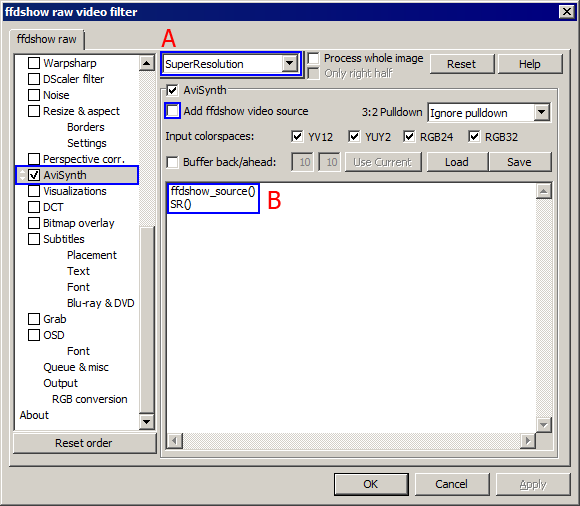Click the filter list scroll-up arrow
The image size is (580, 506).
(x=147, y=63)
